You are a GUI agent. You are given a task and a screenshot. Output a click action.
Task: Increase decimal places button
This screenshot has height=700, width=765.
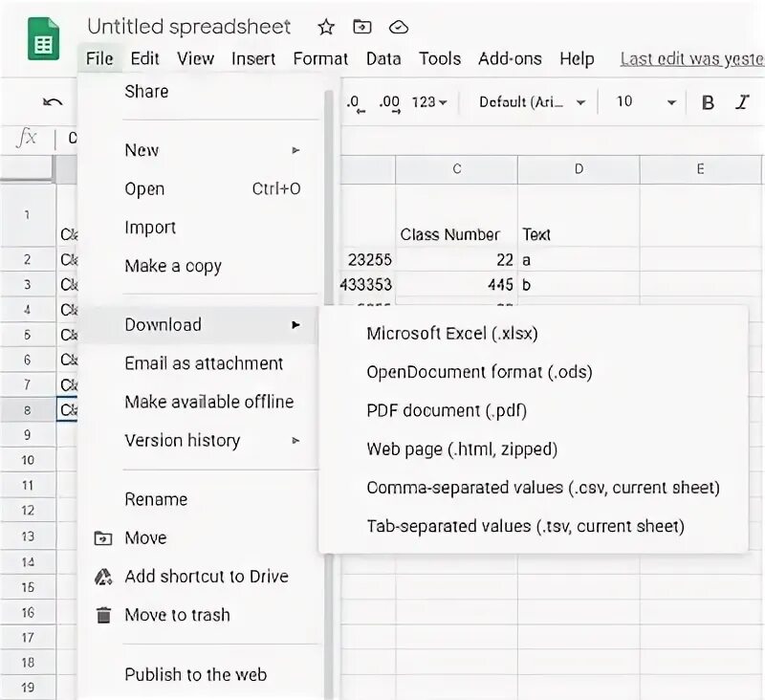click(x=389, y=102)
